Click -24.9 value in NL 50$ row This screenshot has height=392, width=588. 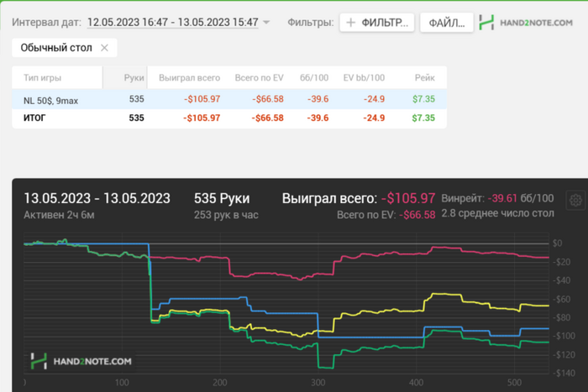coord(374,99)
